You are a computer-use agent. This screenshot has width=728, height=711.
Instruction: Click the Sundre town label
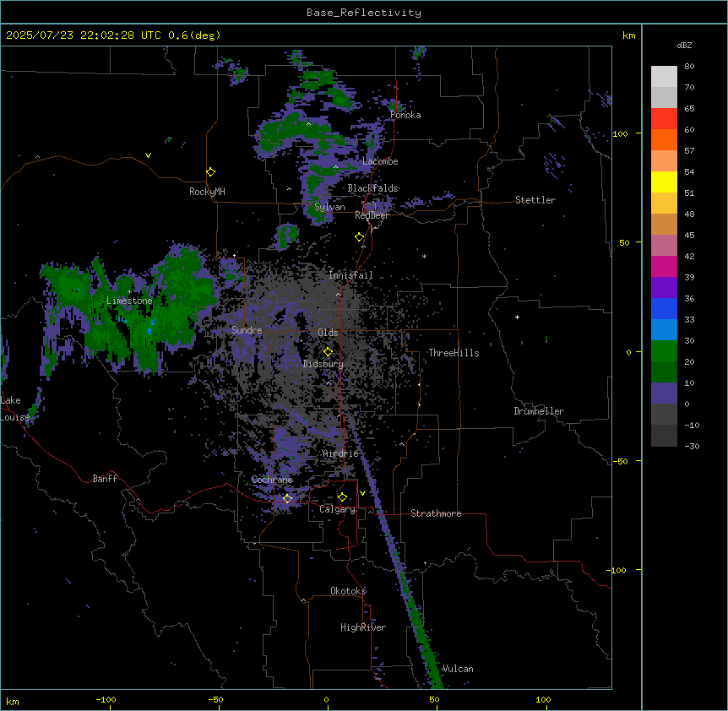(x=247, y=330)
